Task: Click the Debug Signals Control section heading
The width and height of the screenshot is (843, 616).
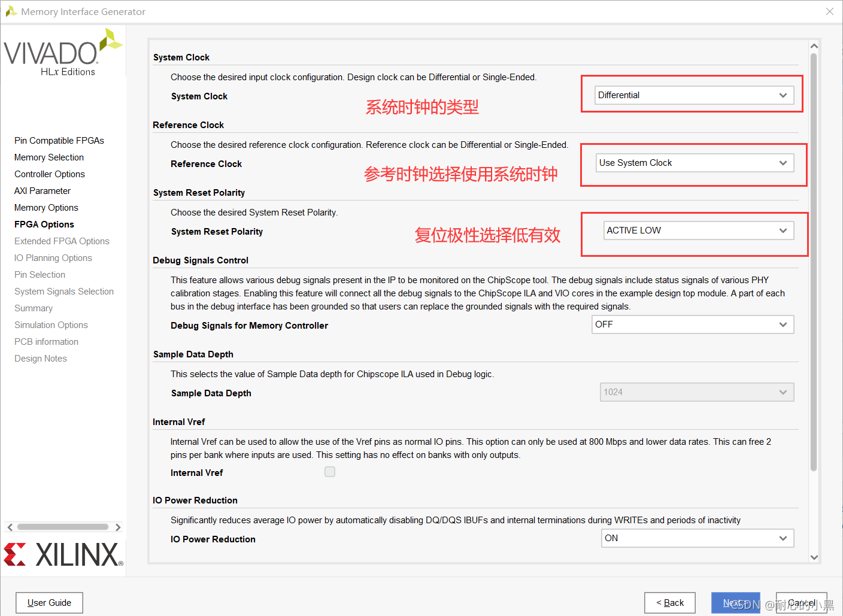Action: point(201,260)
